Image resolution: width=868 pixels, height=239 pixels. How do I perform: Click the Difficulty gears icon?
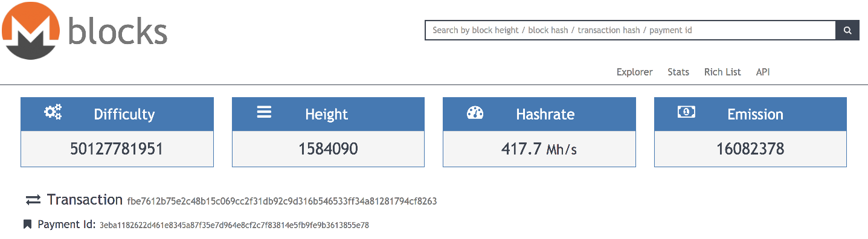(53, 112)
